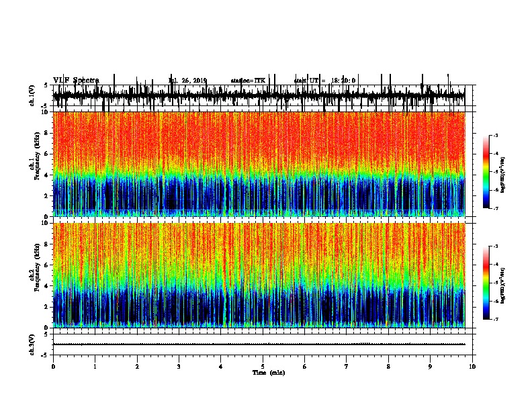
Task: Click the '-3' tick on ch.2 color bar
Action: click(x=496, y=246)
